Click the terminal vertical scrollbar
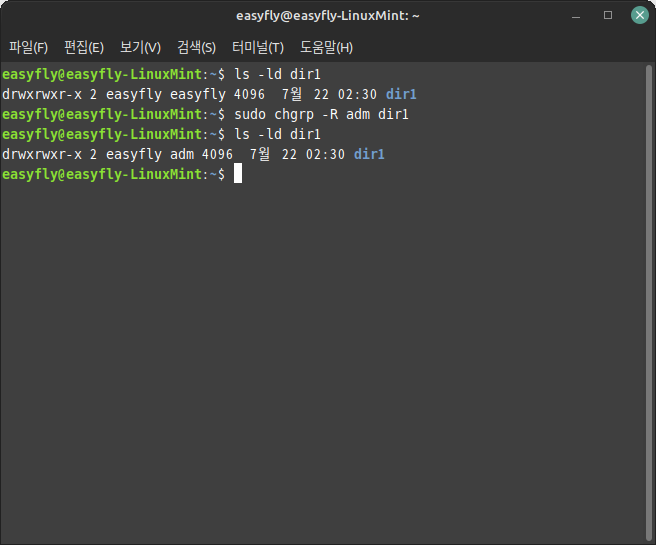Viewport: 656px width, 545px height. (x=649, y=303)
